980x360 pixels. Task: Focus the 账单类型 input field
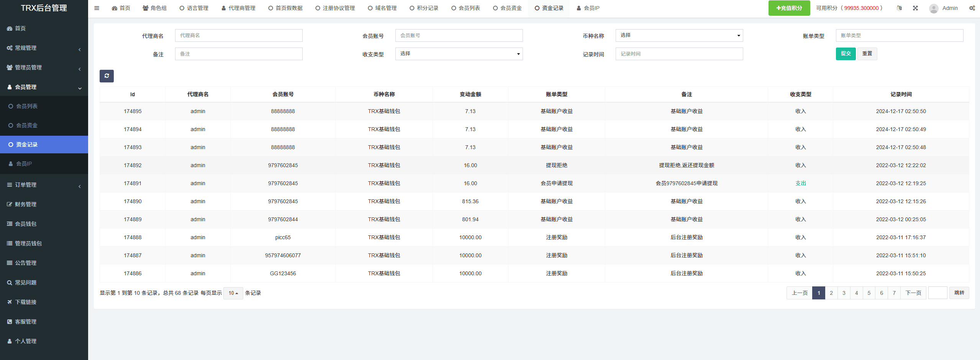coord(900,35)
